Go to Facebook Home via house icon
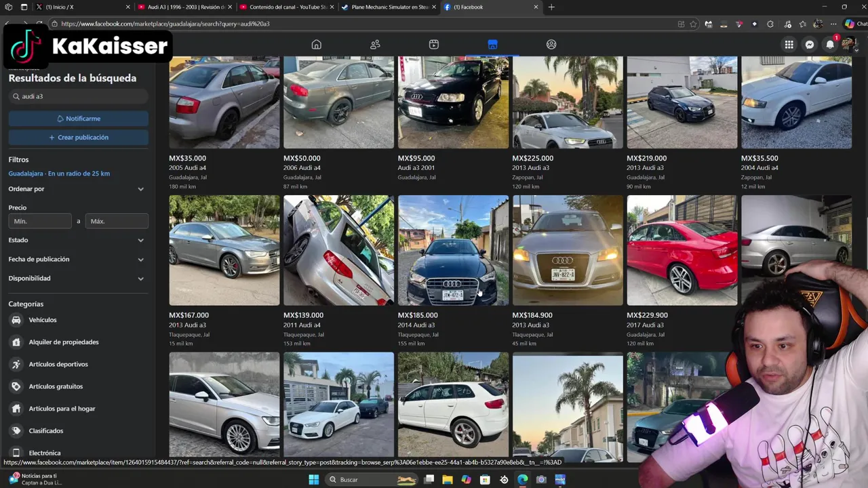 click(316, 45)
